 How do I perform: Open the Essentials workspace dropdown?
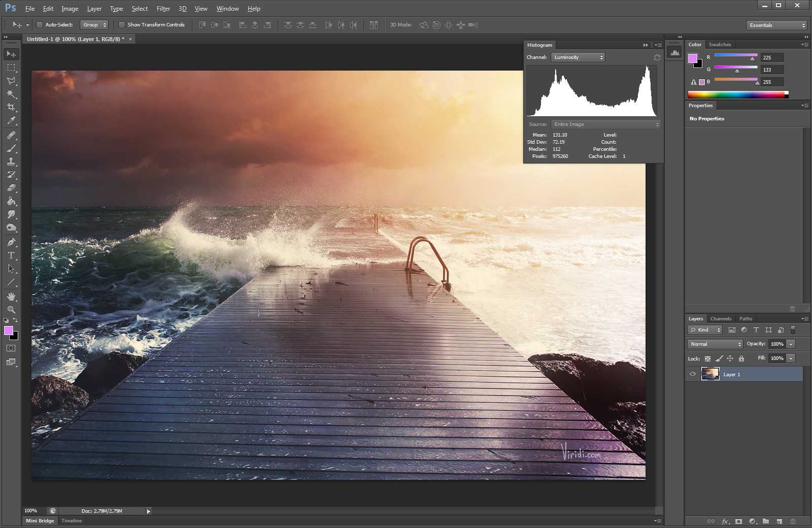coord(776,25)
